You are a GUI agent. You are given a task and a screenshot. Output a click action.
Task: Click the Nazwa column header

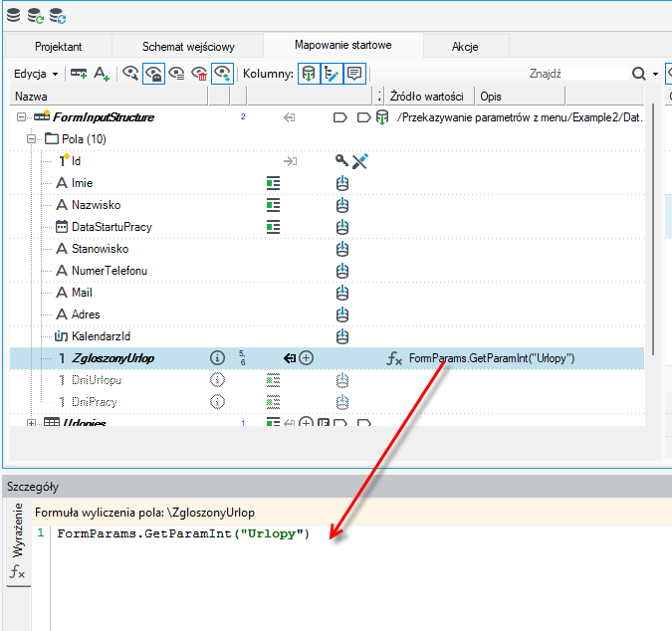pyautogui.click(x=109, y=97)
